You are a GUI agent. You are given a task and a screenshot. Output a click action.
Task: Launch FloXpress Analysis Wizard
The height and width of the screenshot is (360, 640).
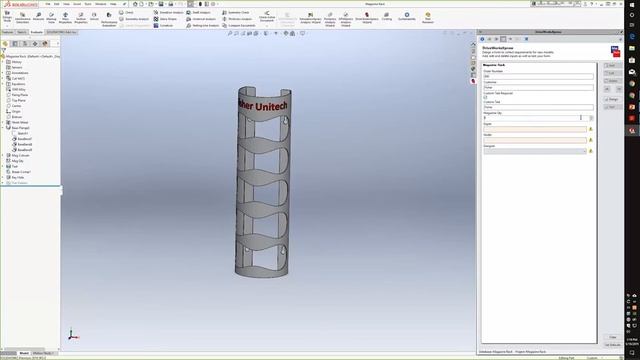(x=330, y=19)
